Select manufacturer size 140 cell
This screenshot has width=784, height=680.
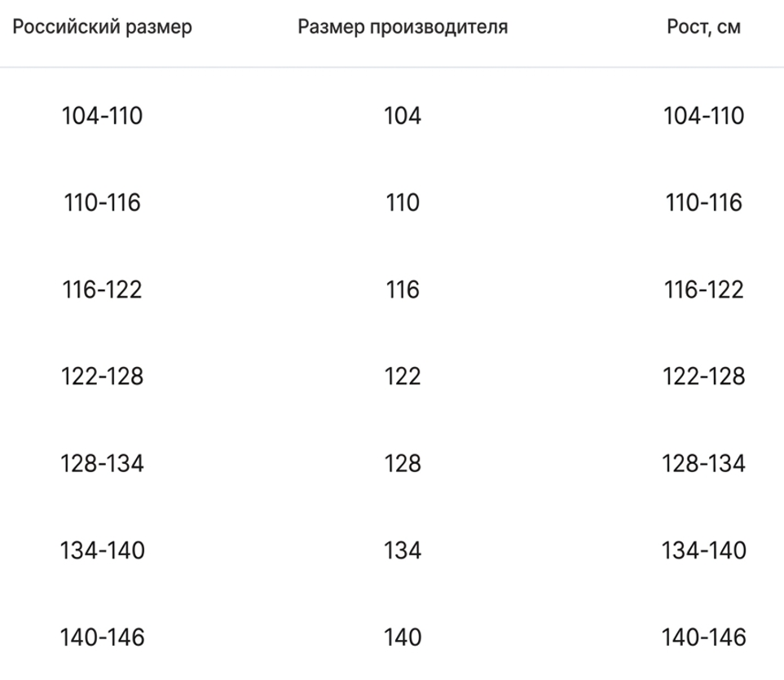click(403, 638)
